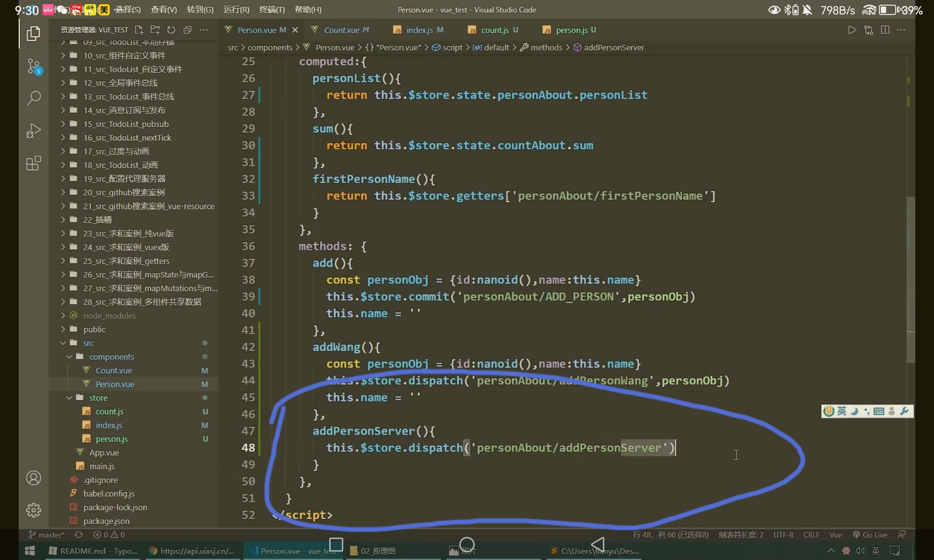Click the Split Editor icon
Viewport: 934px width, 560px height.
(x=884, y=30)
